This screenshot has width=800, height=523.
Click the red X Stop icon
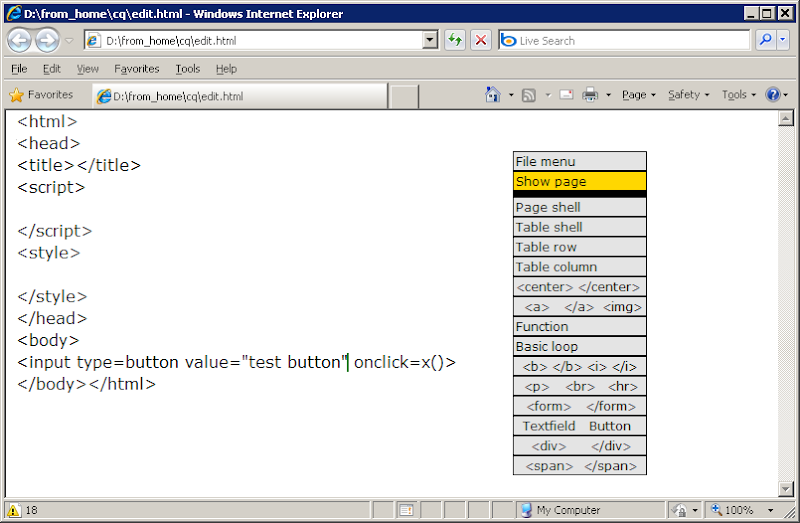coord(481,40)
